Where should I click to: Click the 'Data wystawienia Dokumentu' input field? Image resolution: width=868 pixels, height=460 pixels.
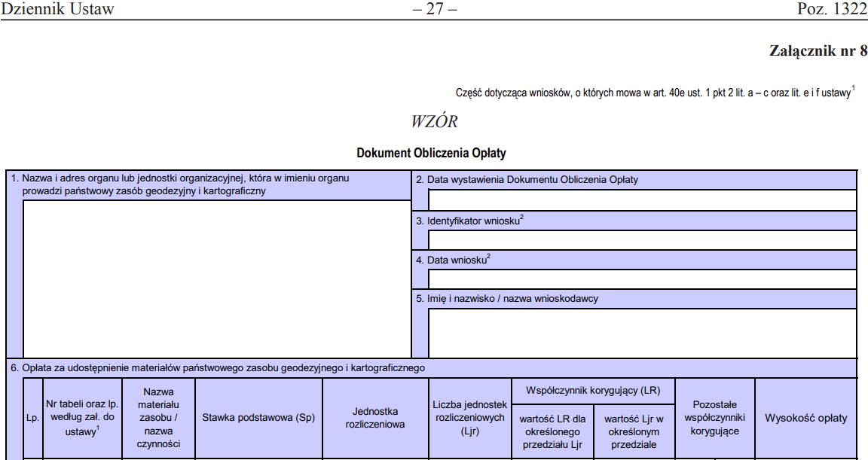642,200
